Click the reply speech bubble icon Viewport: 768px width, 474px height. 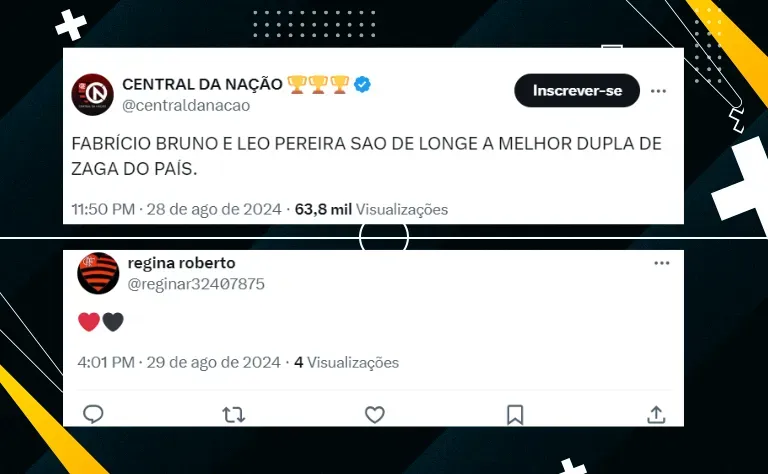click(93, 414)
